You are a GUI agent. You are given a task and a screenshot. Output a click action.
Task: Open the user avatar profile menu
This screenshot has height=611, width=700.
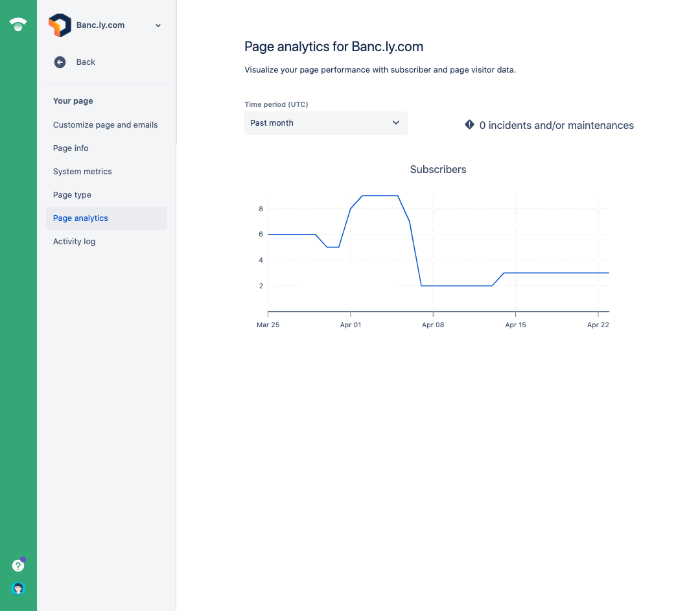[x=18, y=589]
